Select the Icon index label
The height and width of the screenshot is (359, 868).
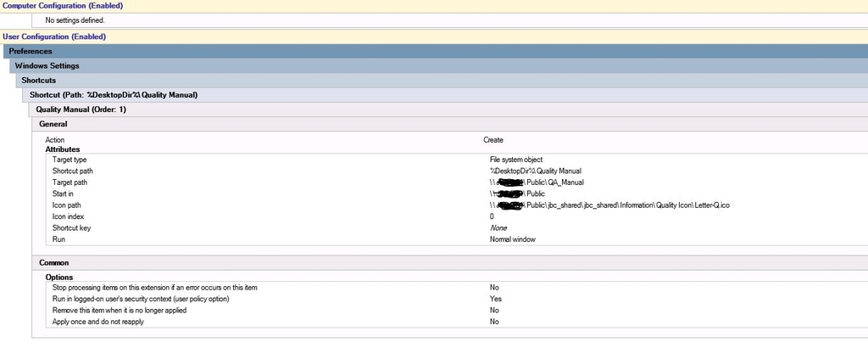pos(68,216)
